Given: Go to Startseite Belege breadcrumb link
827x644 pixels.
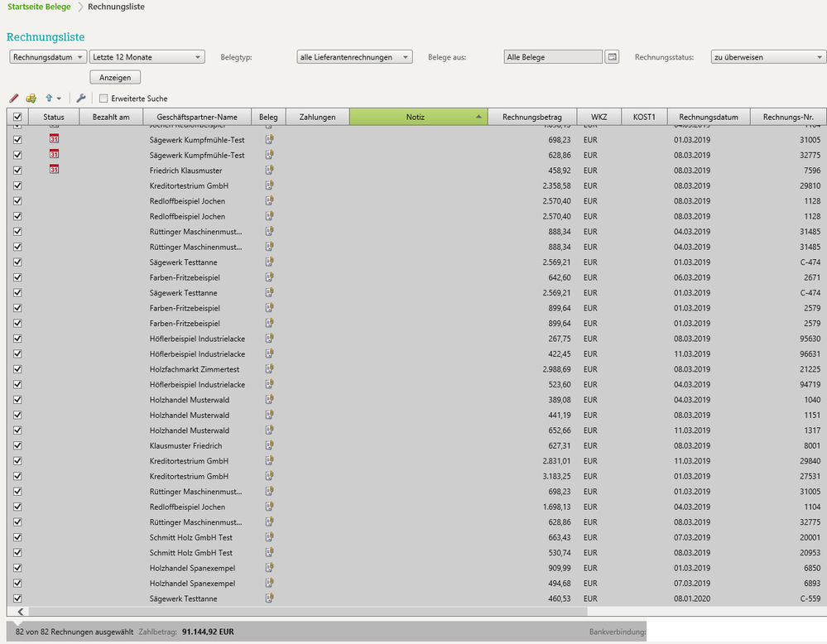Looking at the screenshot, I should 39,7.
